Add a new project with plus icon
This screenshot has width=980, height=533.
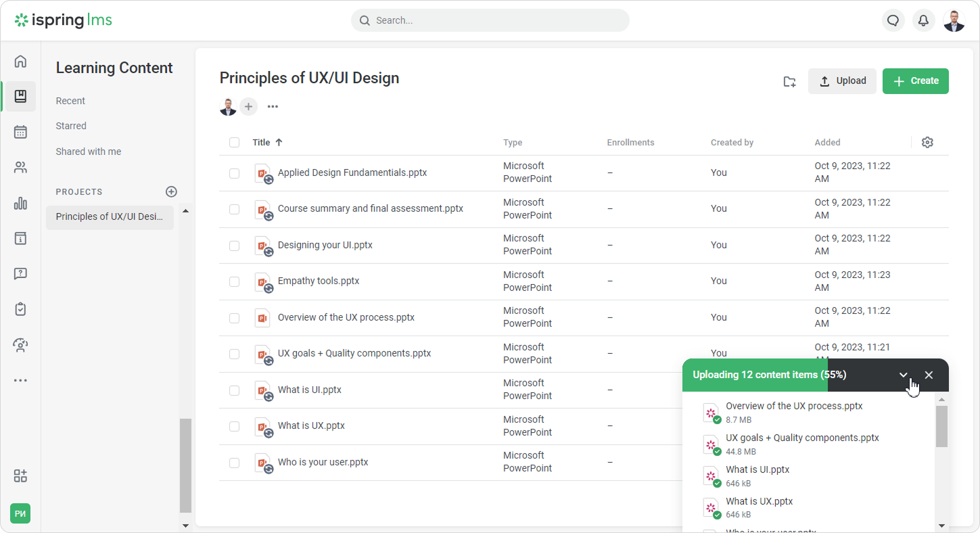171,191
